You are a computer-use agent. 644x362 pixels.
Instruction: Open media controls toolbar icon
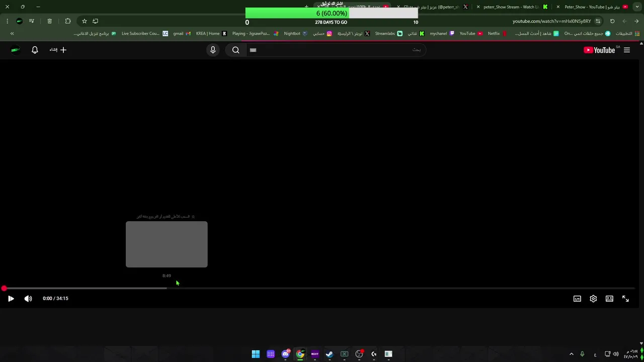[31, 21]
